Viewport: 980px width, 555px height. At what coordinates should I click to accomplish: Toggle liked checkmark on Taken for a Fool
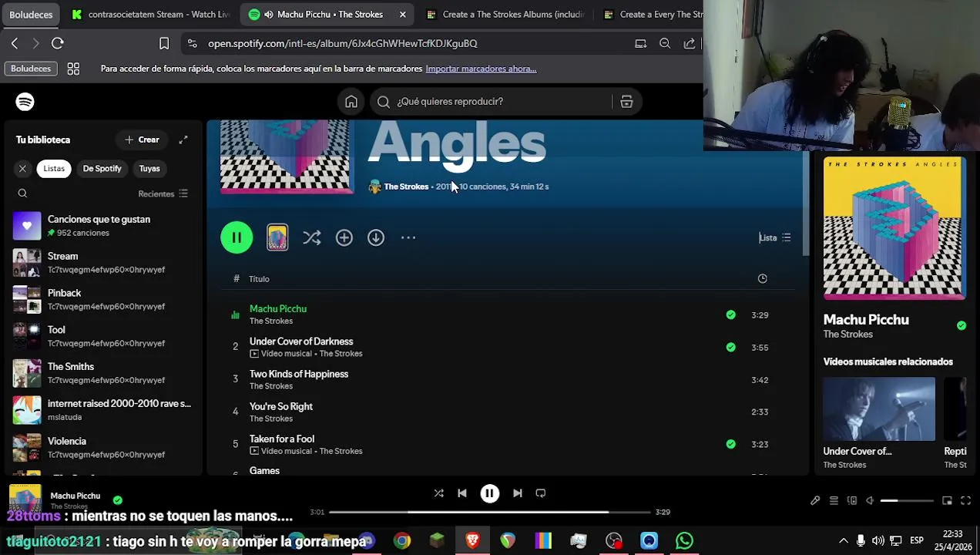coord(730,444)
